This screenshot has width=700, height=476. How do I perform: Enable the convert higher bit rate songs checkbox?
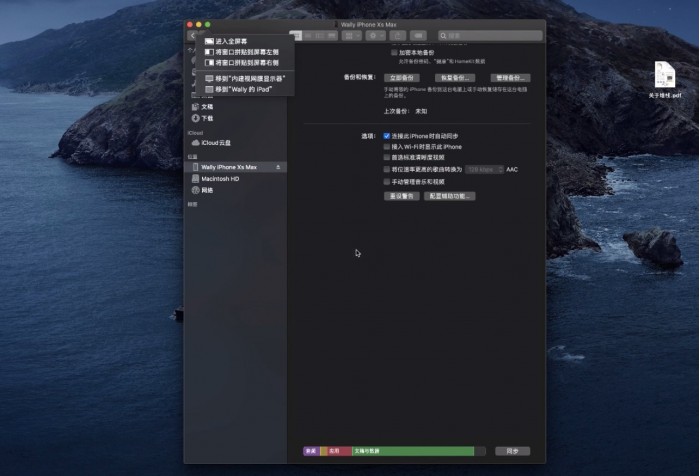tap(387, 169)
